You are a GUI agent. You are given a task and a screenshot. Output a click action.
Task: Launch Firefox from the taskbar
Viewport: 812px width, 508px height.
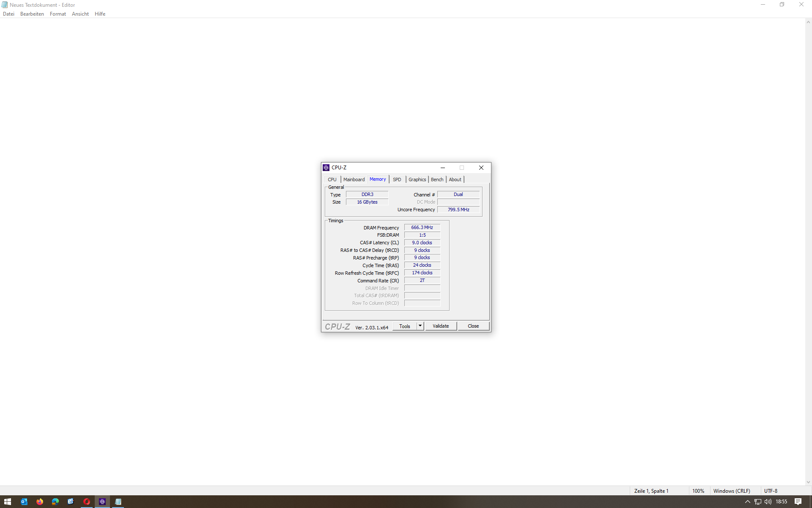coord(40,502)
